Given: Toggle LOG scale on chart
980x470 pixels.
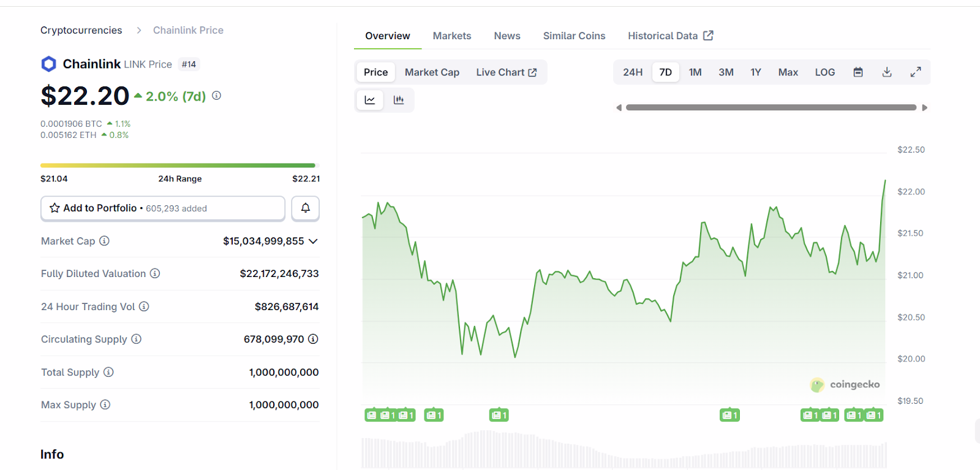Looking at the screenshot, I should point(824,72).
